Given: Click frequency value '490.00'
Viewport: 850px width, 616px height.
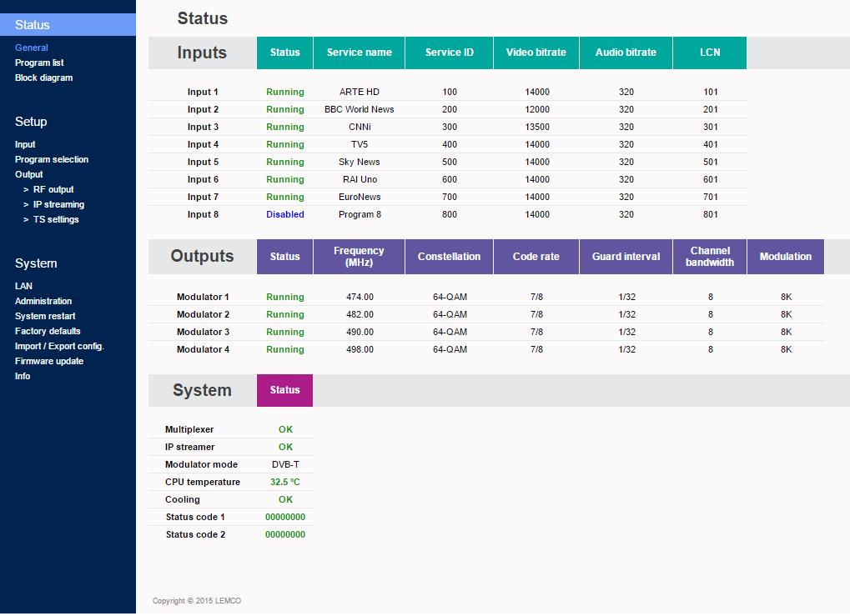Looking at the screenshot, I should pyautogui.click(x=360, y=332).
